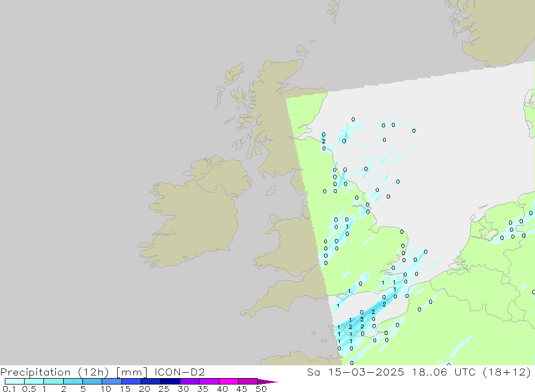This screenshot has height=392, width=535.
Task: Click the 0.1–0.5 mm lightest cyan legend swatch
Action: (14, 381)
